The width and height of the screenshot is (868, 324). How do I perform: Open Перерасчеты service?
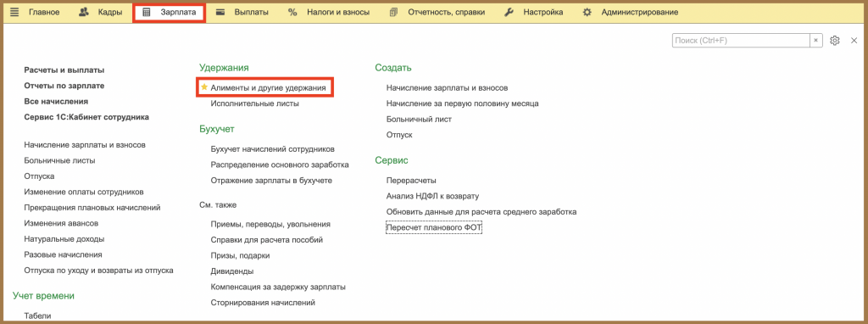coord(411,180)
